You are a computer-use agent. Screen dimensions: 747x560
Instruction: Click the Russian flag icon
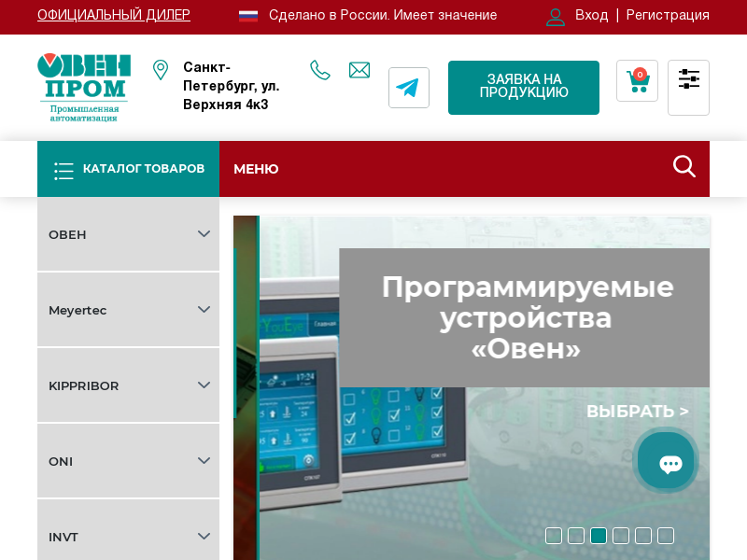[248, 16]
